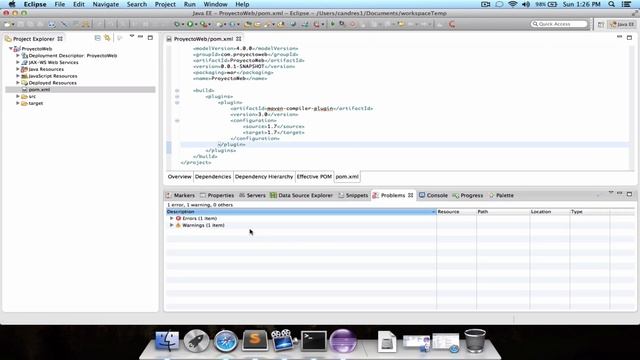The width and height of the screenshot is (640, 360).
Task: Open the Data Source Explorer tab
Action: [x=302, y=196]
